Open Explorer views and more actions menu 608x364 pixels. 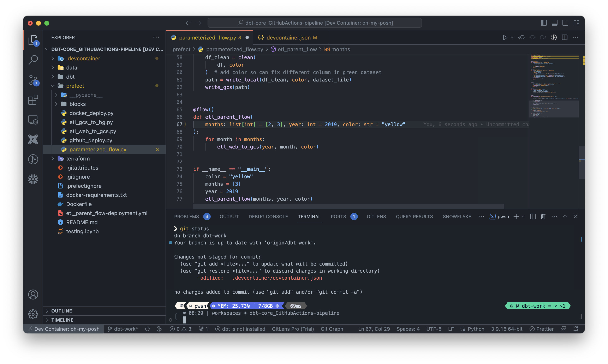click(x=156, y=37)
